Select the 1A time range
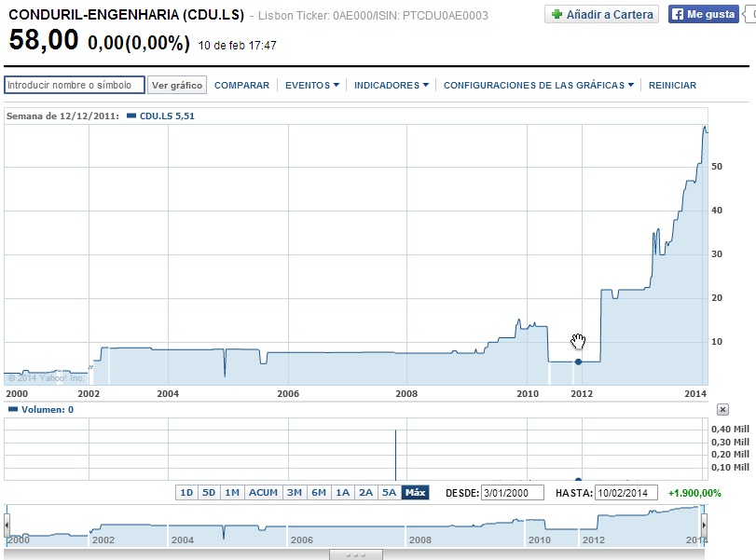The image size is (756, 560). coord(343,493)
